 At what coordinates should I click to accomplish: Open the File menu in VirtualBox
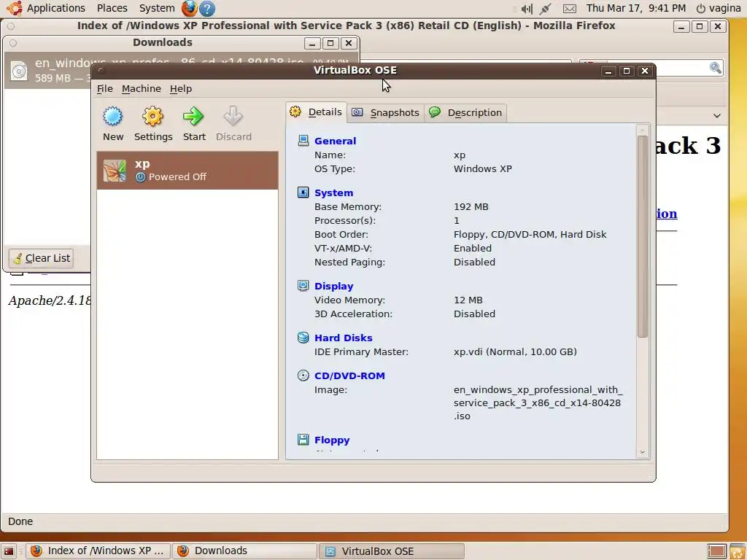coord(105,88)
